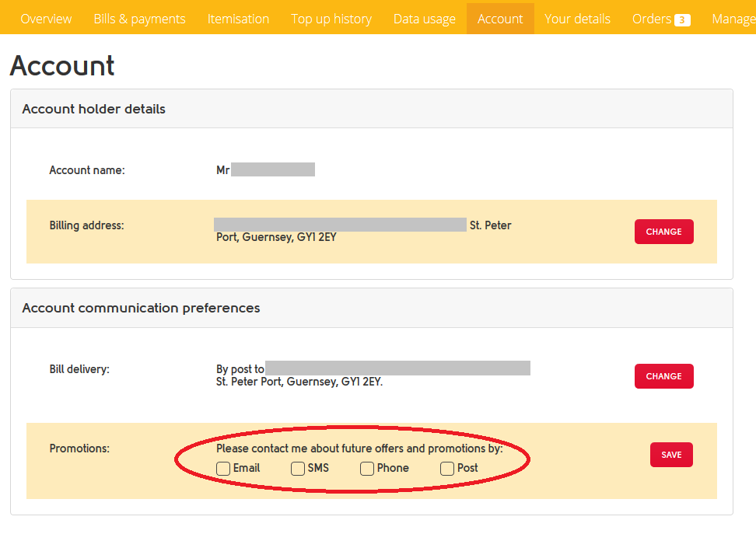View the Data usage tab
This screenshot has height=534, width=756.
tap(424, 19)
